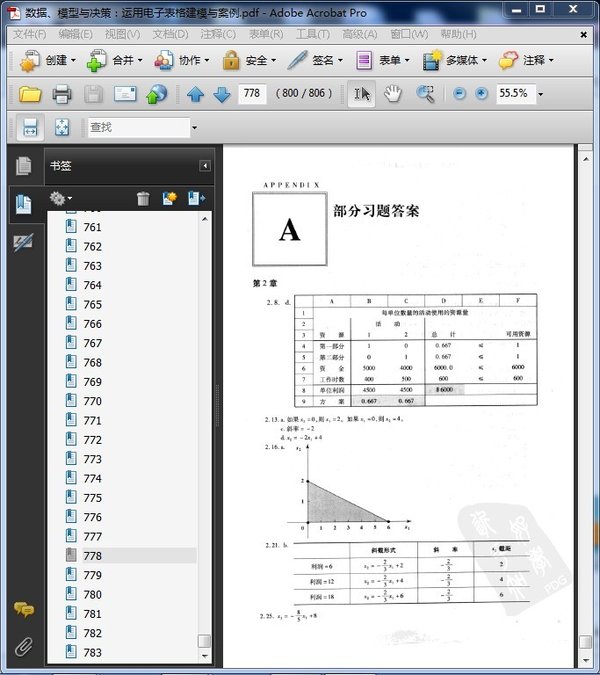The width and height of the screenshot is (600, 675).
Task: Open the zoom percentage dropdown
Action: click(541, 94)
